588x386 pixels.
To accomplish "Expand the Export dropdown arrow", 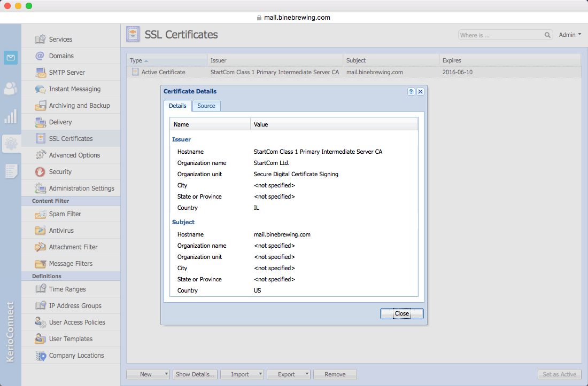I will click(x=307, y=374).
